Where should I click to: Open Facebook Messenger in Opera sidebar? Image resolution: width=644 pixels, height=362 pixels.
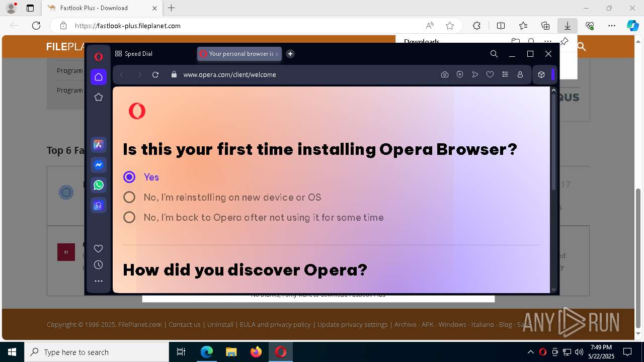pyautogui.click(x=99, y=165)
